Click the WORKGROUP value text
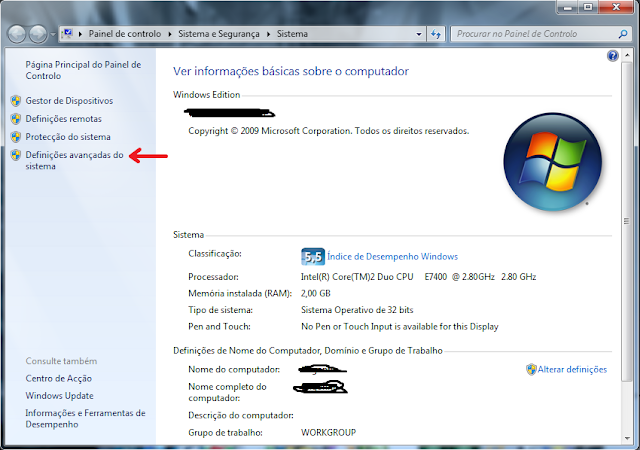 329,432
